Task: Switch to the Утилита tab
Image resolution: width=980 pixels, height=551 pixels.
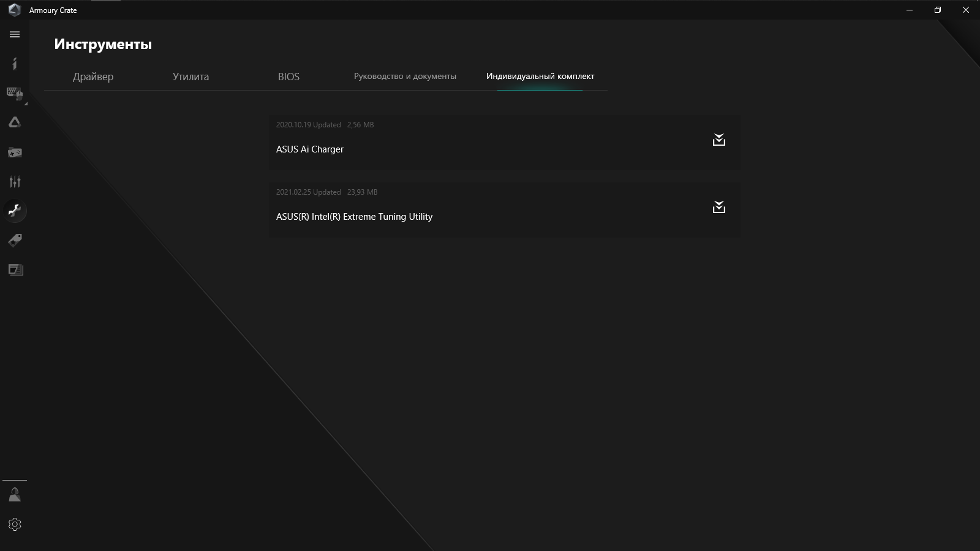Action: point(190,77)
